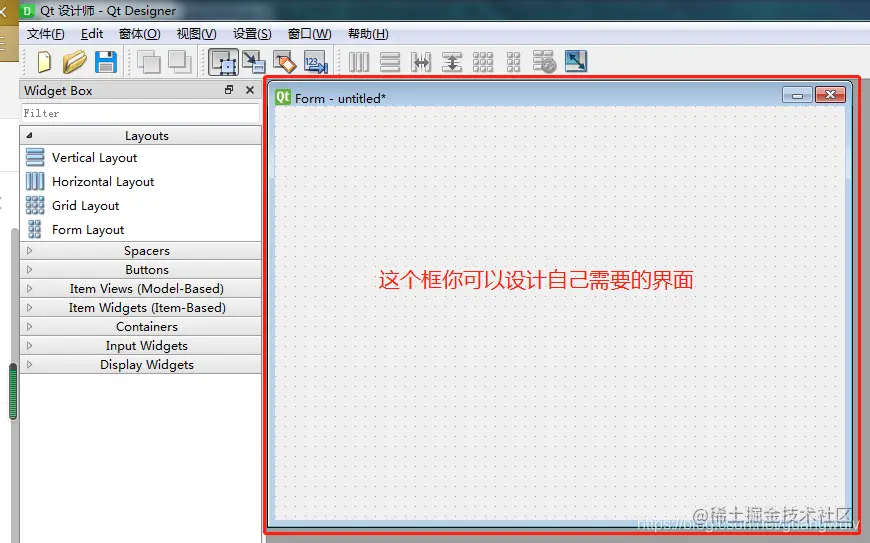Open the 设置(S) menu
The width and height of the screenshot is (870, 543).
252,34
